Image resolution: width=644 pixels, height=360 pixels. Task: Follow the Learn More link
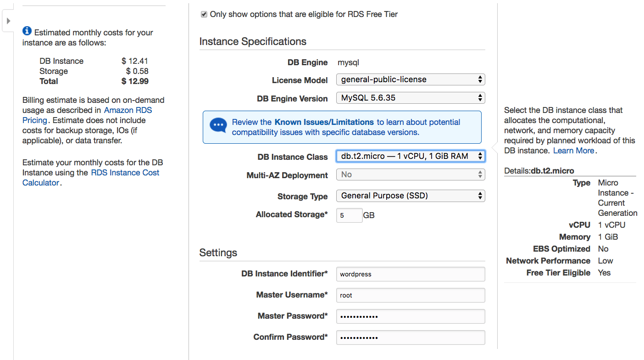coord(573,151)
